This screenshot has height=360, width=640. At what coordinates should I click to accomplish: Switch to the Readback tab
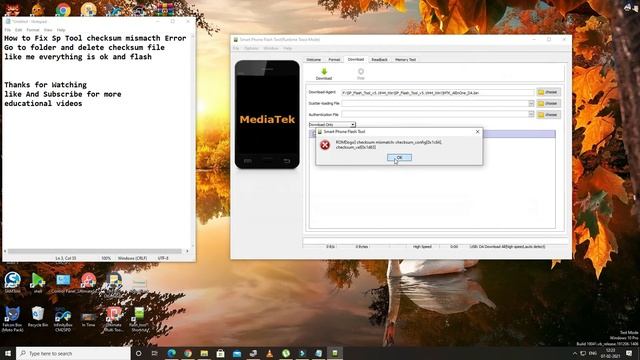click(x=379, y=60)
